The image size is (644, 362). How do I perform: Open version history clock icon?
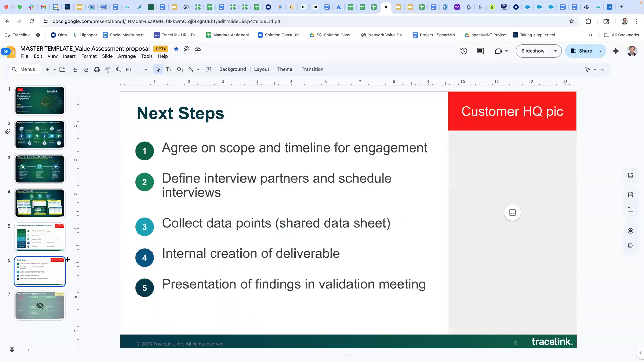coord(464,51)
